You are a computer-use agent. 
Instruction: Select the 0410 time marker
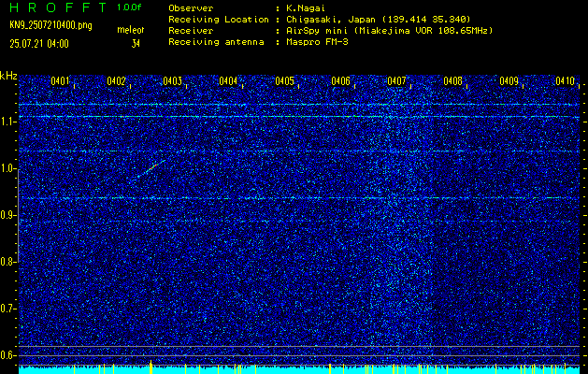(x=566, y=81)
